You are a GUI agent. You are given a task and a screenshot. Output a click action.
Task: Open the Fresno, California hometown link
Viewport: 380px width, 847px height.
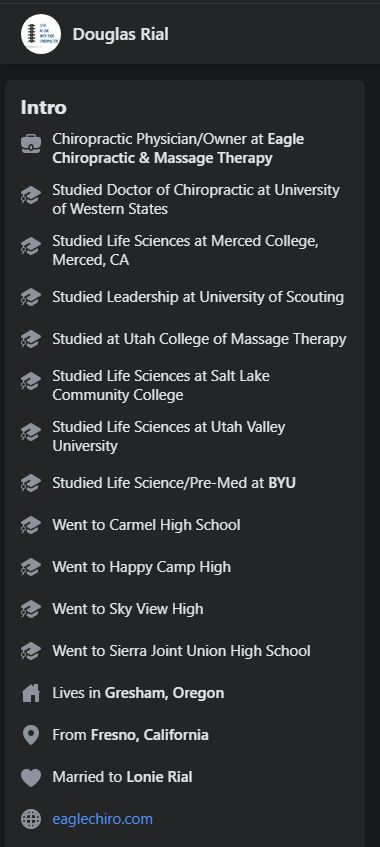(150, 735)
